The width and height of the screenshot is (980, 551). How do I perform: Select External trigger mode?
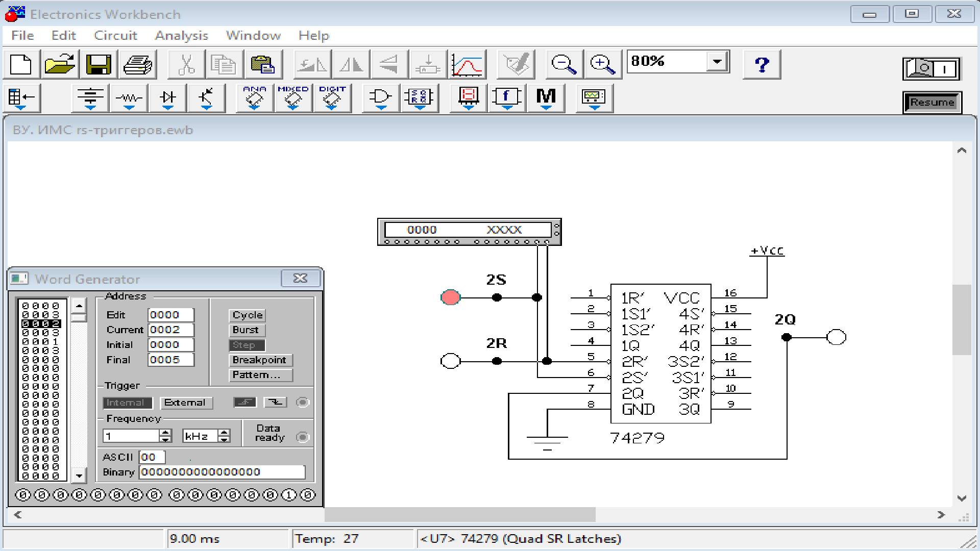click(x=186, y=403)
